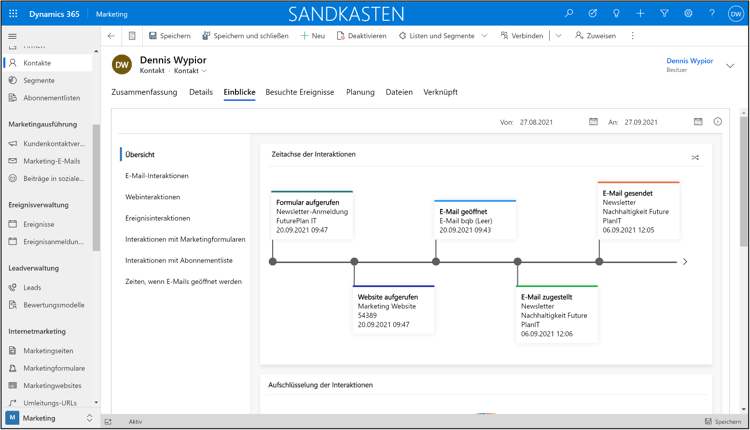The width and height of the screenshot is (750, 430).
Task: Open the Dynamics 365 app launcher grid
Action: click(x=14, y=14)
